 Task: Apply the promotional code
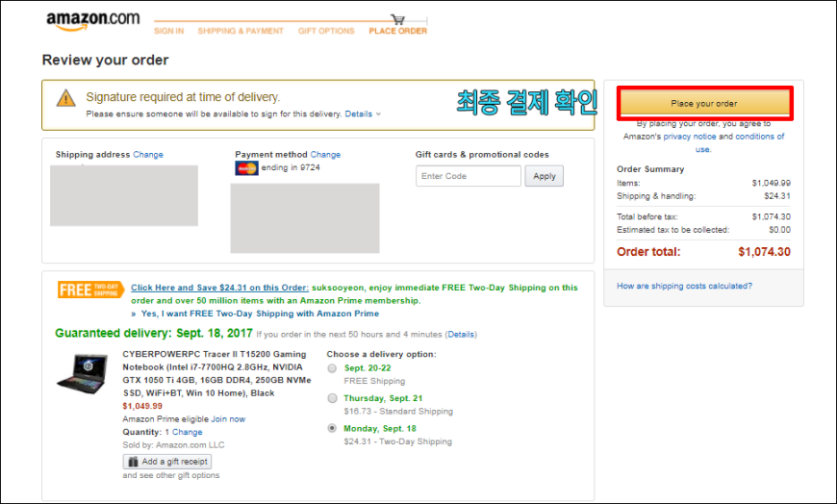point(544,176)
